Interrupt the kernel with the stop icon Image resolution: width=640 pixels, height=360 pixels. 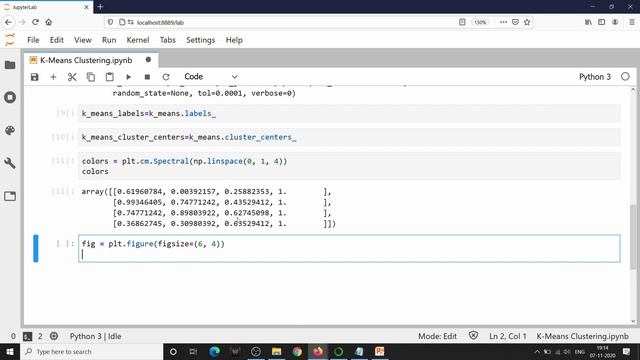click(147, 77)
